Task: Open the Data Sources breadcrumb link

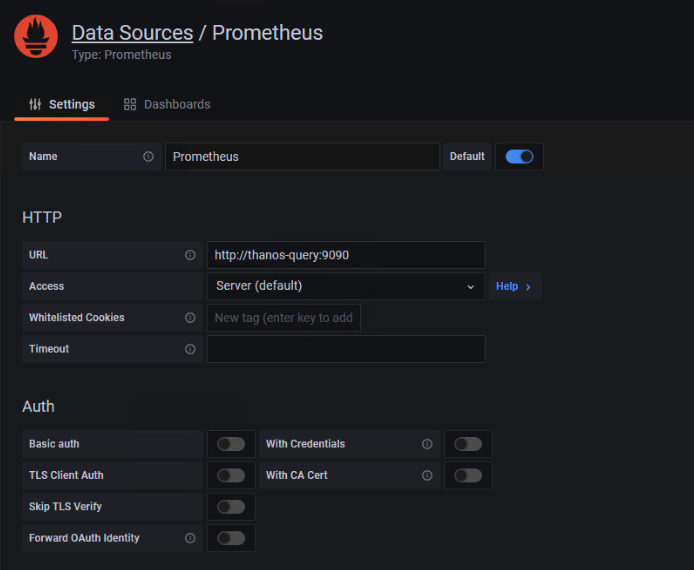Action: coord(132,33)
